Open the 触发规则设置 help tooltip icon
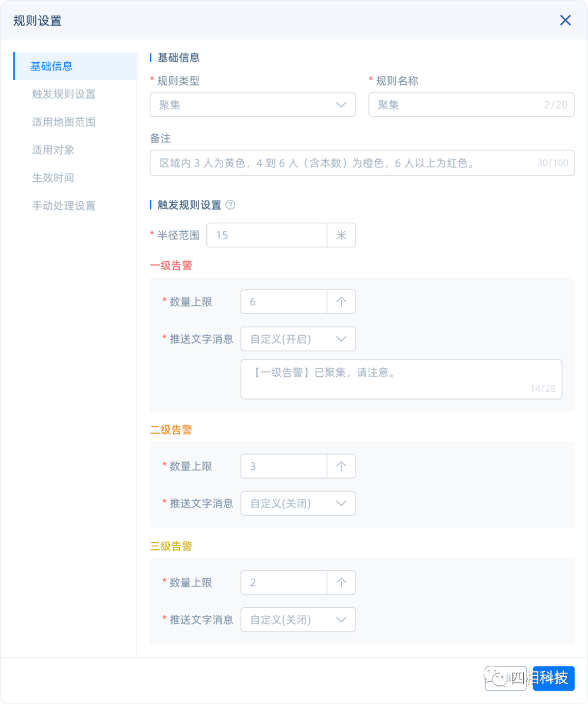588x704 pixels. (230, 205)
